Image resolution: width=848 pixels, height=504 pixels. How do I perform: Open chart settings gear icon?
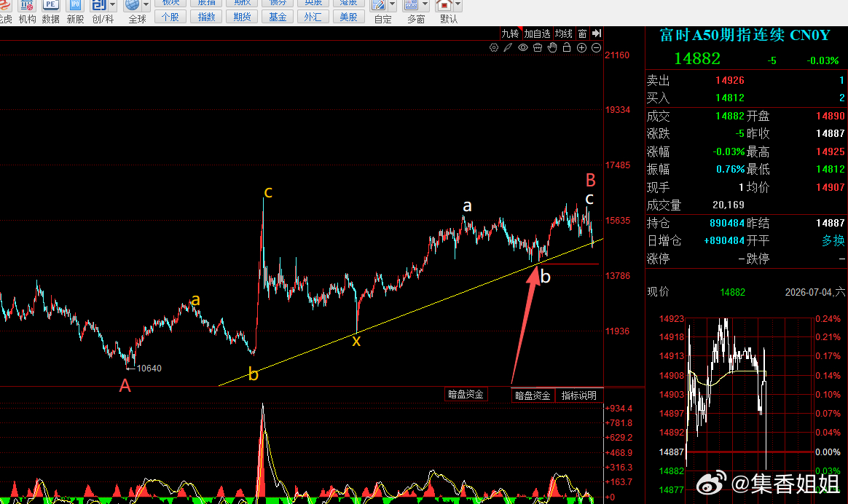point(494,47)
